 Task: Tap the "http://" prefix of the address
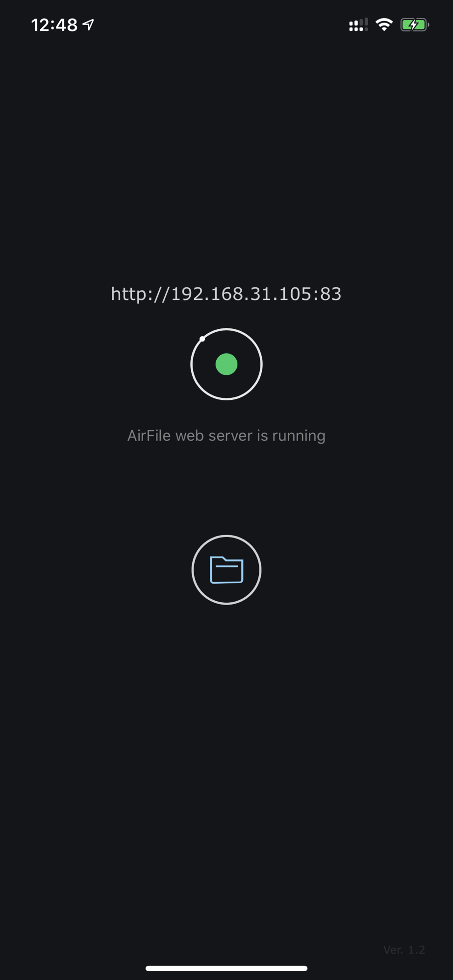pos(140,294)
